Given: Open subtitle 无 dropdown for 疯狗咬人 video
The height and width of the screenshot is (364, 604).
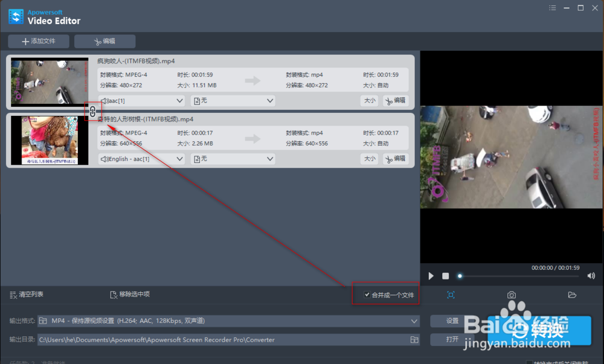Looking at the screenshot, I should tap(233, 101).
